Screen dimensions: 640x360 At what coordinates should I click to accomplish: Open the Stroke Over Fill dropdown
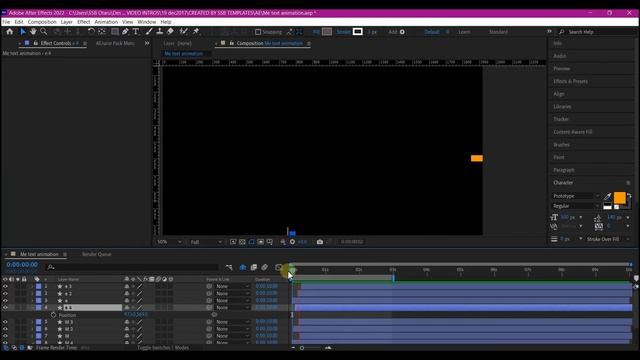608,239
